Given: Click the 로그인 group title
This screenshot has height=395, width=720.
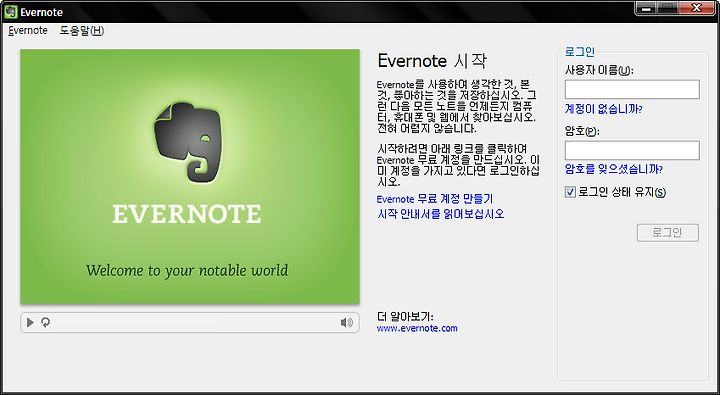Looking at the screenshot, I should click(x=579, y=51).
